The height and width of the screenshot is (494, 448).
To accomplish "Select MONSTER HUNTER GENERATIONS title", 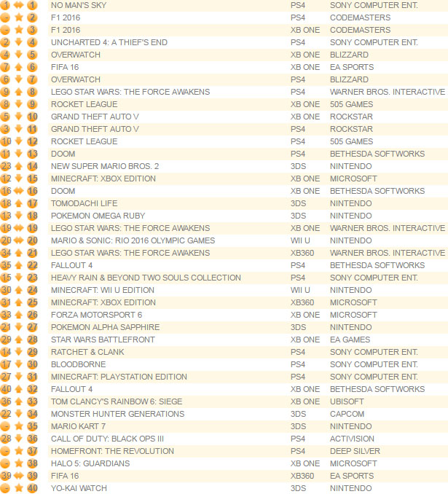I will (117, 414).
